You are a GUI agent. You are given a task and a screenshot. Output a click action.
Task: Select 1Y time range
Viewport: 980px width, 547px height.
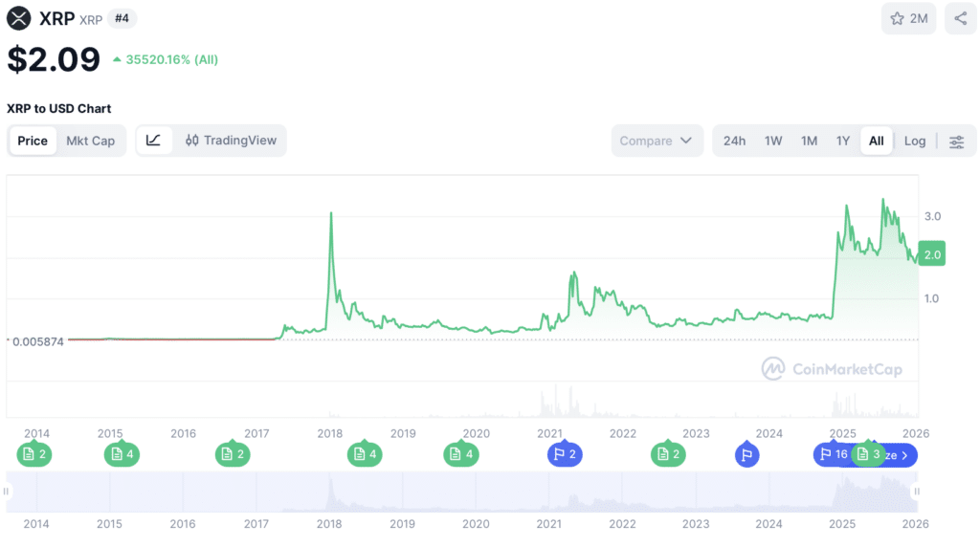[x=843, y=141]
